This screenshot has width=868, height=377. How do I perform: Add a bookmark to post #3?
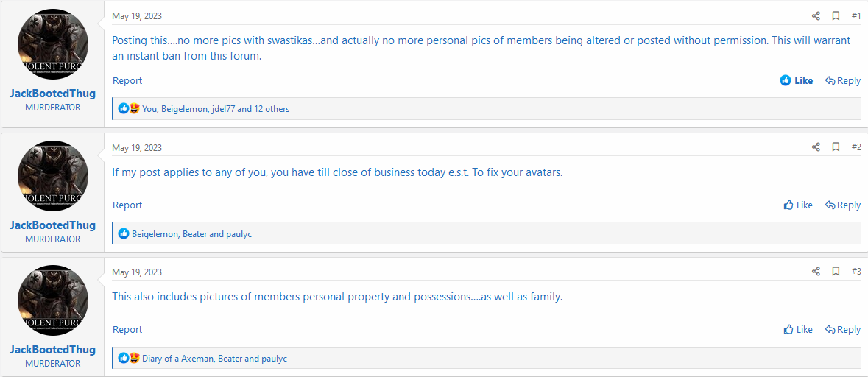[x=836, y=271]
